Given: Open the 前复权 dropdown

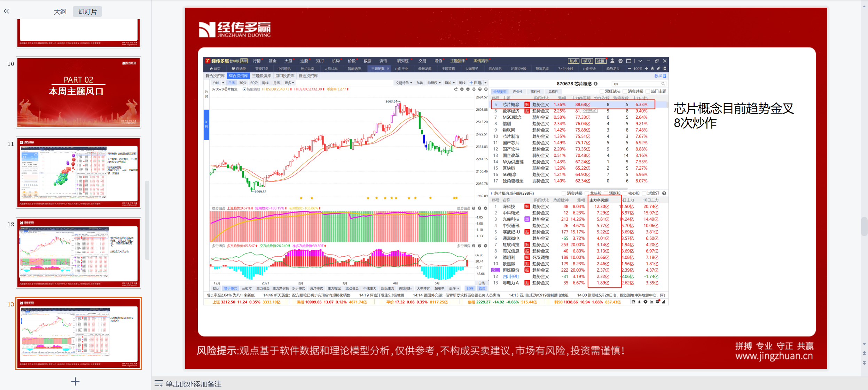Looking at the screenshot, I should tap(434, 83).
